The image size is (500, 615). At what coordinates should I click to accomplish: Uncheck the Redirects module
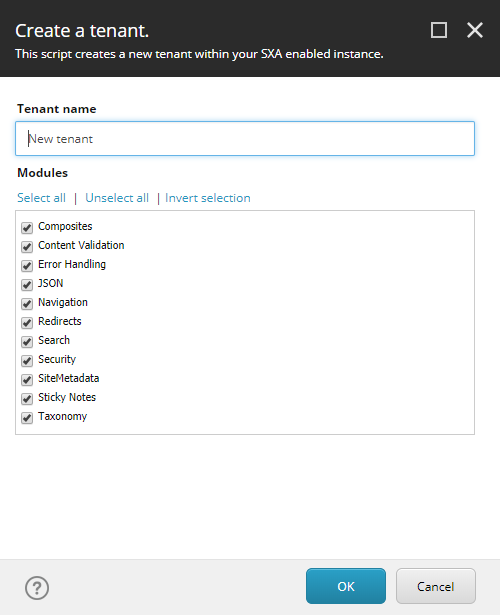[x=27, y=322]
